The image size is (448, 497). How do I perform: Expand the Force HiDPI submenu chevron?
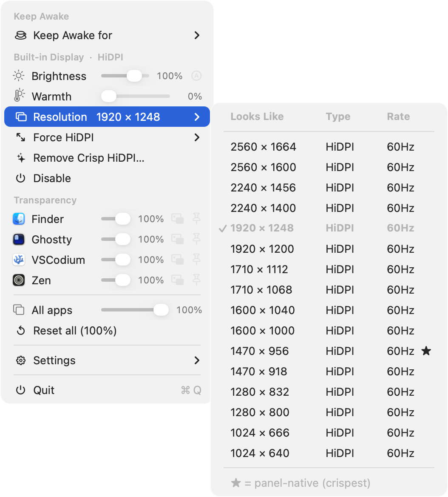coord(197,137)
